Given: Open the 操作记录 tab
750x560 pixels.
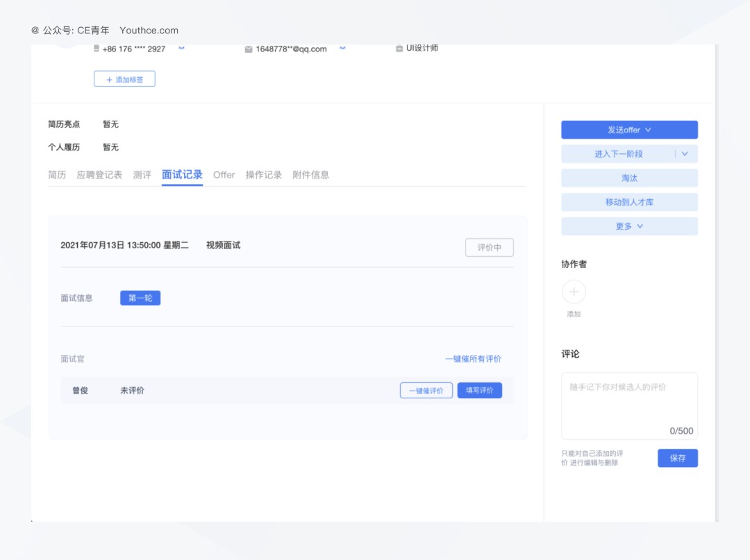Looking at the screenshot, I should [263, 175].
